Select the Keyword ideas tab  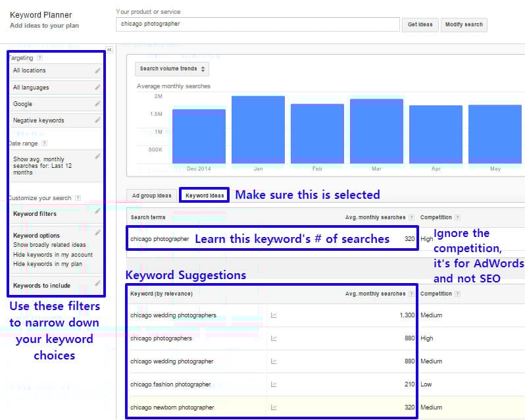(x=205, y=196)
